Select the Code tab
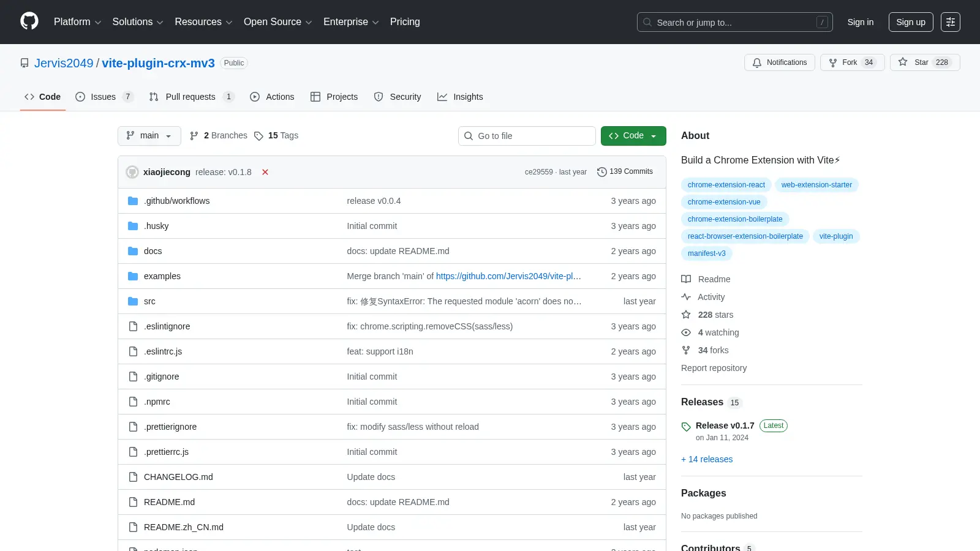This screenshot has height=551, width=980. click(x=43, y=97)
